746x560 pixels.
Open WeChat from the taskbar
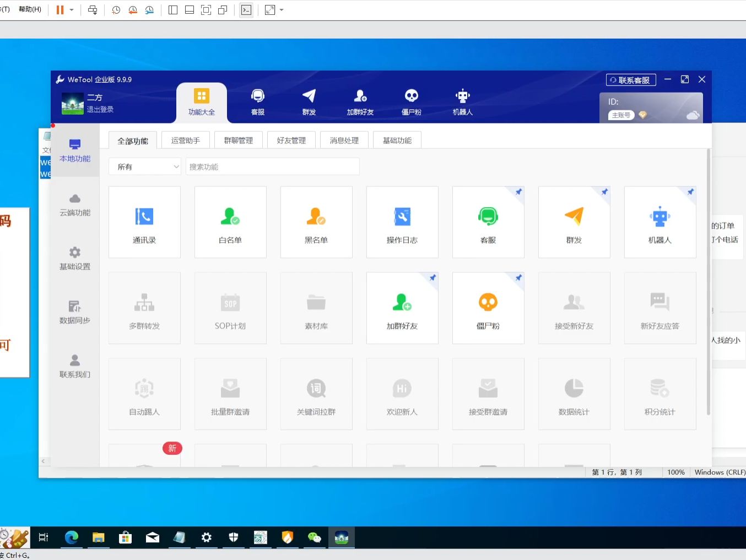coord(315,537)
